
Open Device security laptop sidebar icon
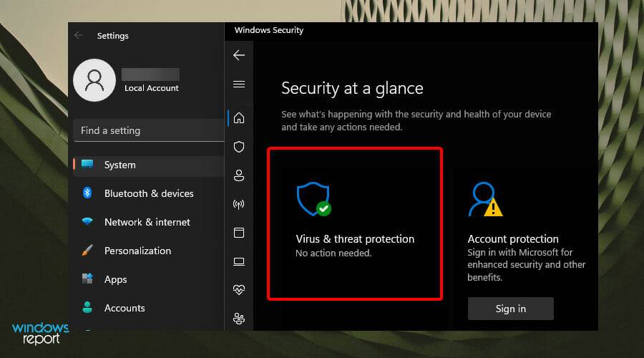click(239, 261)
